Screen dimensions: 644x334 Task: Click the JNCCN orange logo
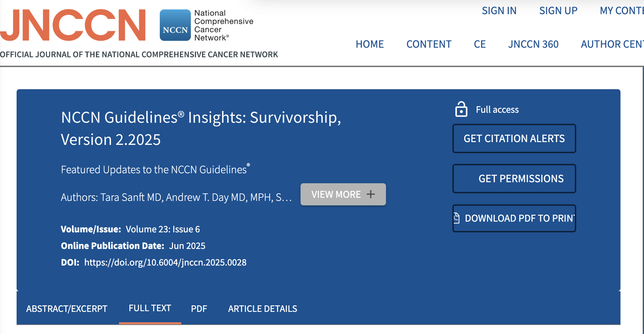73,25
